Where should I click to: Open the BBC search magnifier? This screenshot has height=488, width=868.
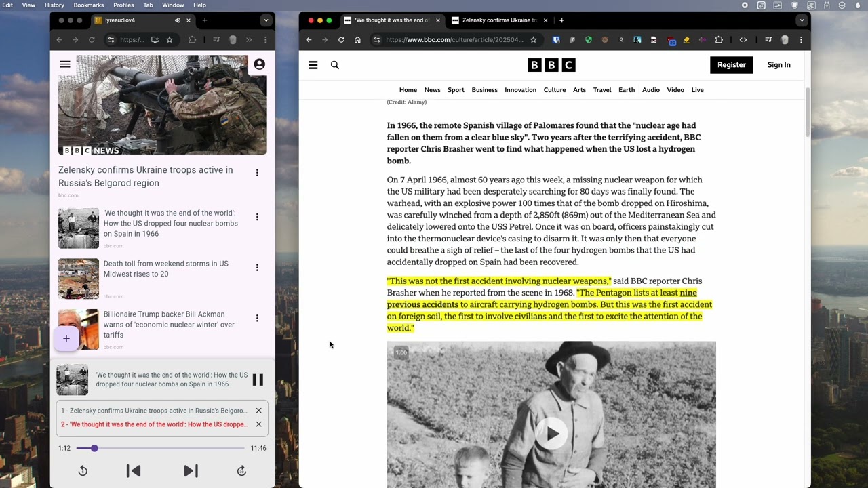[x=335, y=65]
